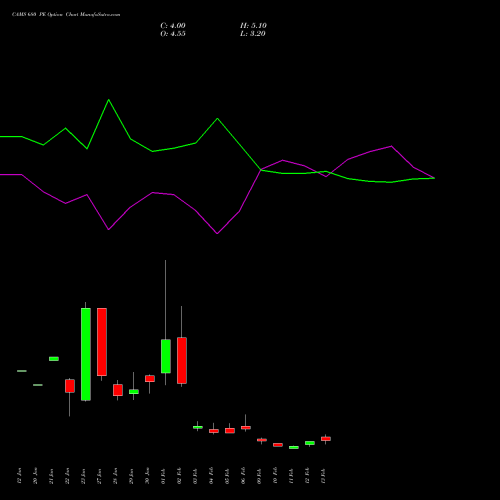
Task: Click the red candle above 06 Feb
Action: [x=246, y=427]
